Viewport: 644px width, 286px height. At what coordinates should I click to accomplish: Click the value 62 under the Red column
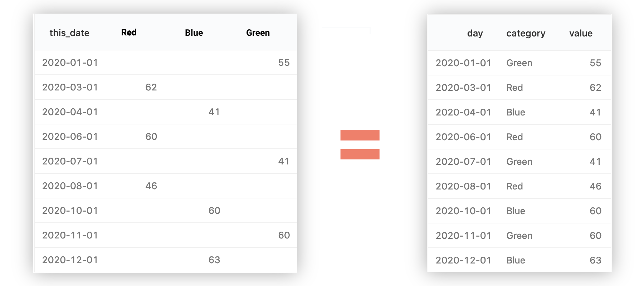(151, 87)
